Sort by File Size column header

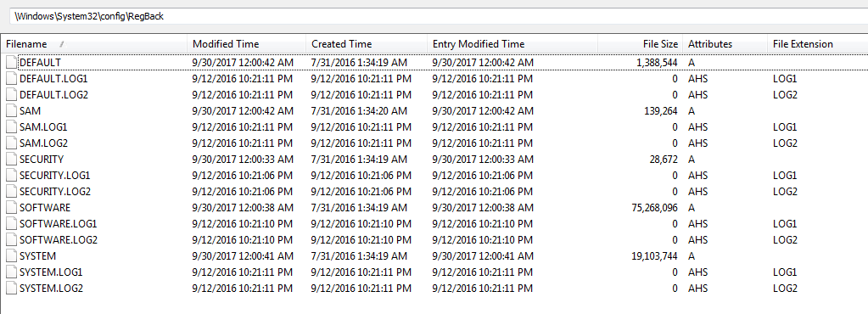click(641, 44)
